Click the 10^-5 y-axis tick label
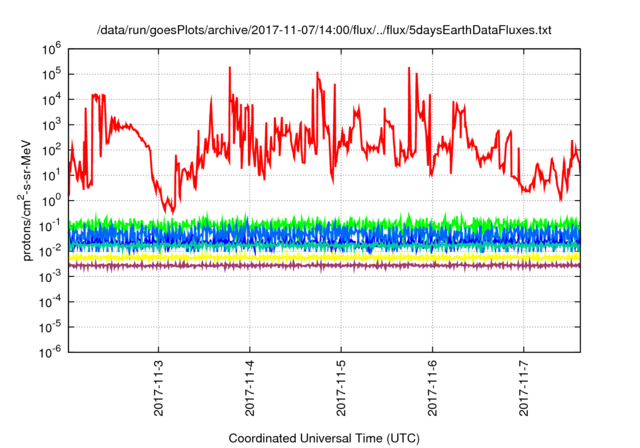 tap(50, 327)
